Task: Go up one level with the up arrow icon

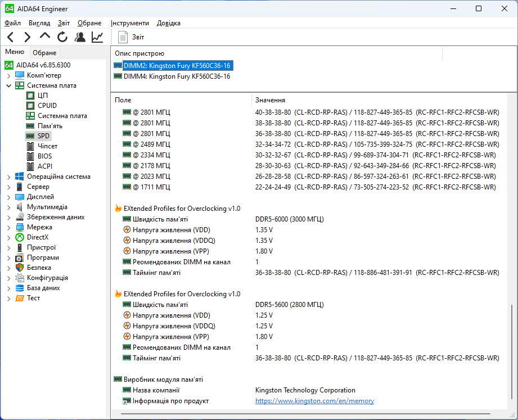Action: tap(45, 36)
